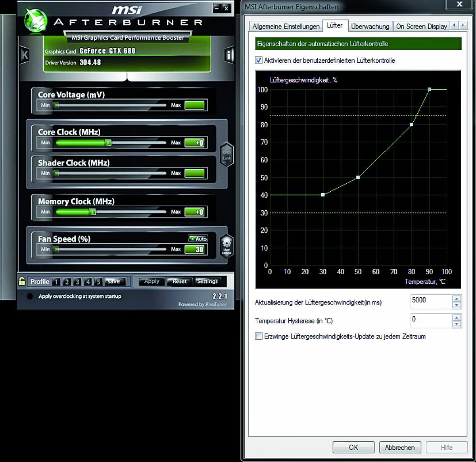Click the Core Clock slider handle
The height and width of the screenshot is (462, 476).
click(x=108, y=143)
